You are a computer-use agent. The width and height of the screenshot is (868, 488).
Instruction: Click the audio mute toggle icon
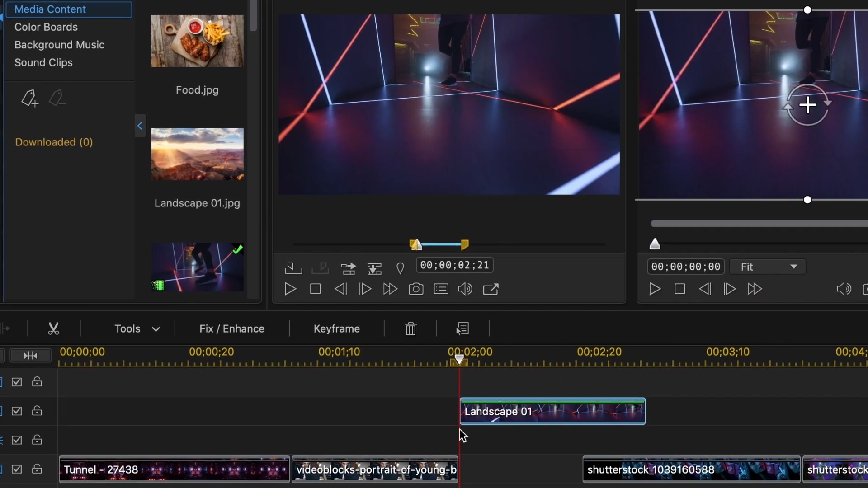click(x=466, y=289)
